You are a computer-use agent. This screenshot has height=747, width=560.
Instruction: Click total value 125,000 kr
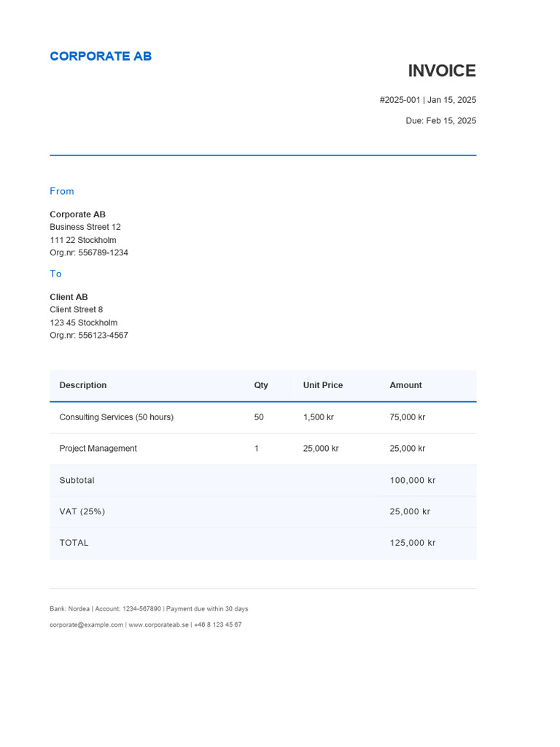pos(413,543)
